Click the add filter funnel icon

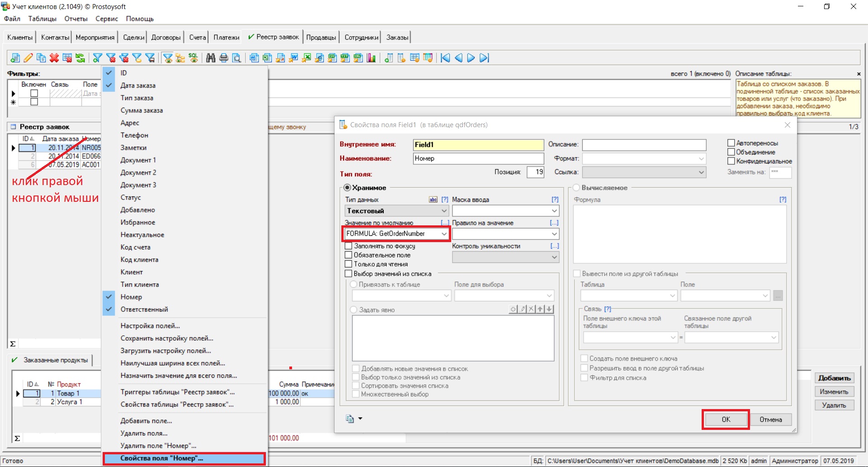[97, 58]
